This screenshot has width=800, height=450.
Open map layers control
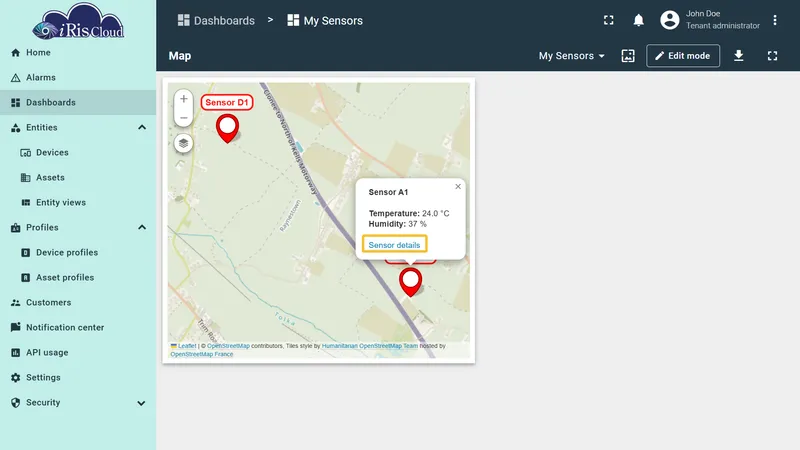184,143
